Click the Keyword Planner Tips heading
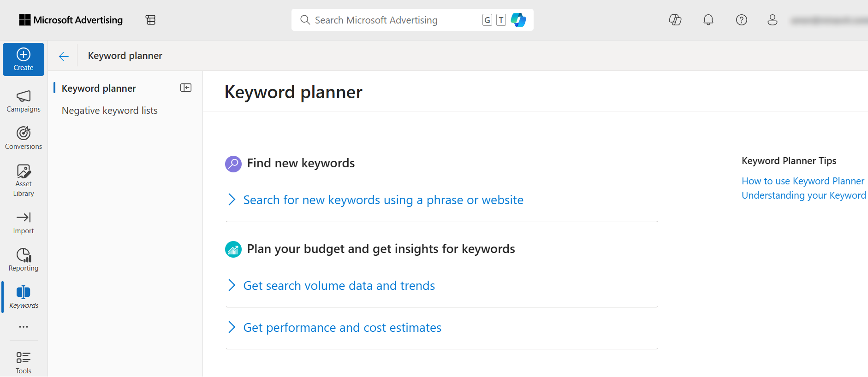Image resolution: width=868 pixels, height=377 pixels. 789,161
